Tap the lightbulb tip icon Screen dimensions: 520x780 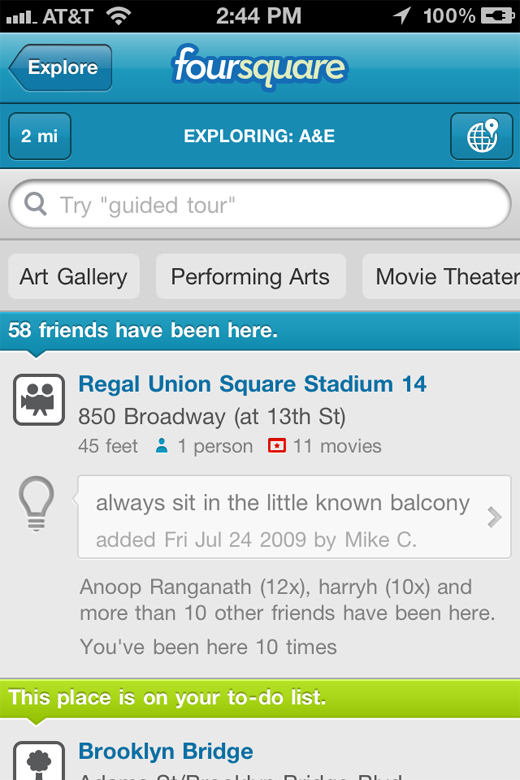[36, 504]
